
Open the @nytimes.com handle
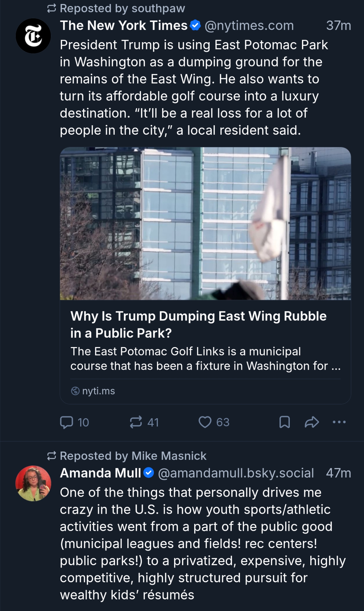249,26
